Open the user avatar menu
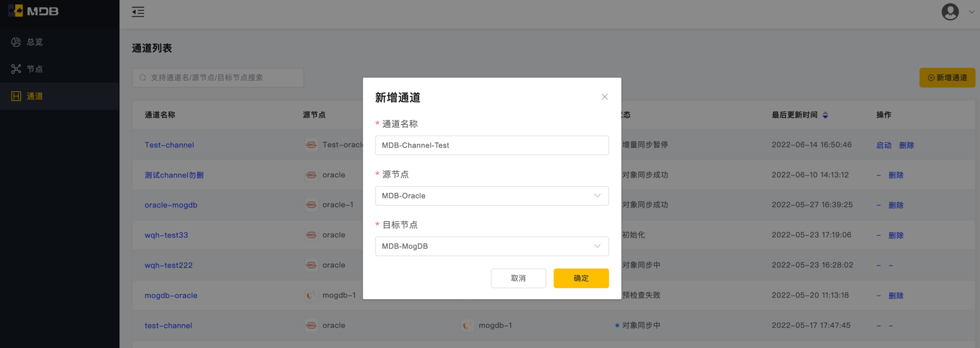980x348 pixels. pos(950,12)
